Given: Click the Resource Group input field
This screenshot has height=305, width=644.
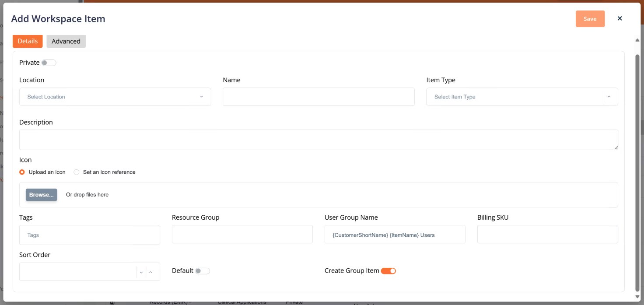Looking at the screenshot, I should pos(242,234).
